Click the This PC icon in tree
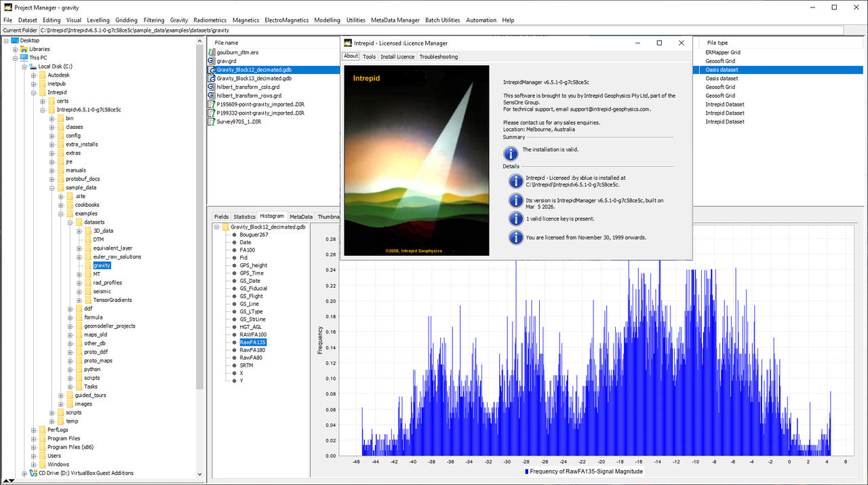The width and height of the screenshot is (868, 485). [x=24, y=58]
